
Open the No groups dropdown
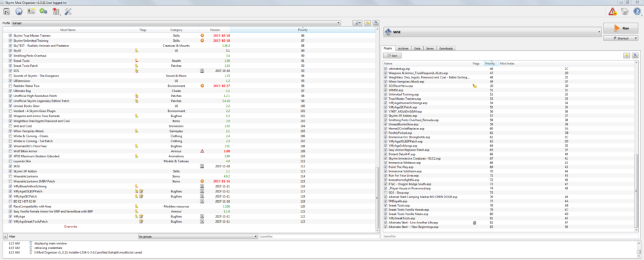tap(198, 237)
